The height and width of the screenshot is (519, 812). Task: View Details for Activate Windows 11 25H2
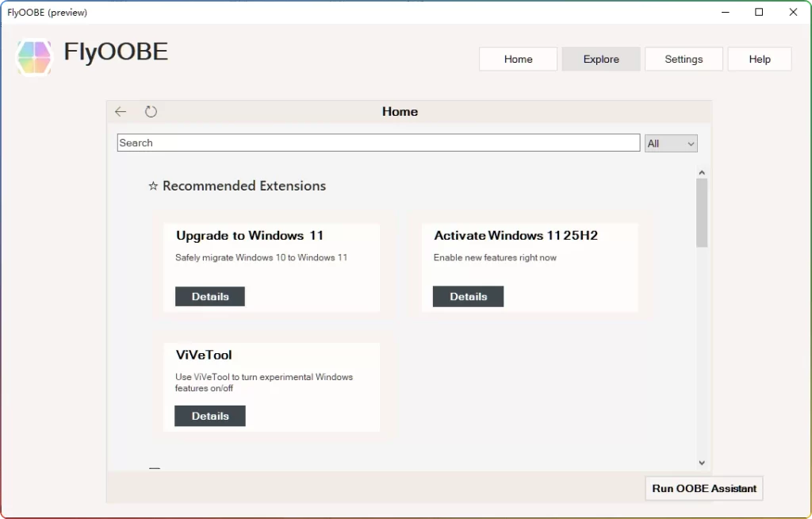pos(468,296)
